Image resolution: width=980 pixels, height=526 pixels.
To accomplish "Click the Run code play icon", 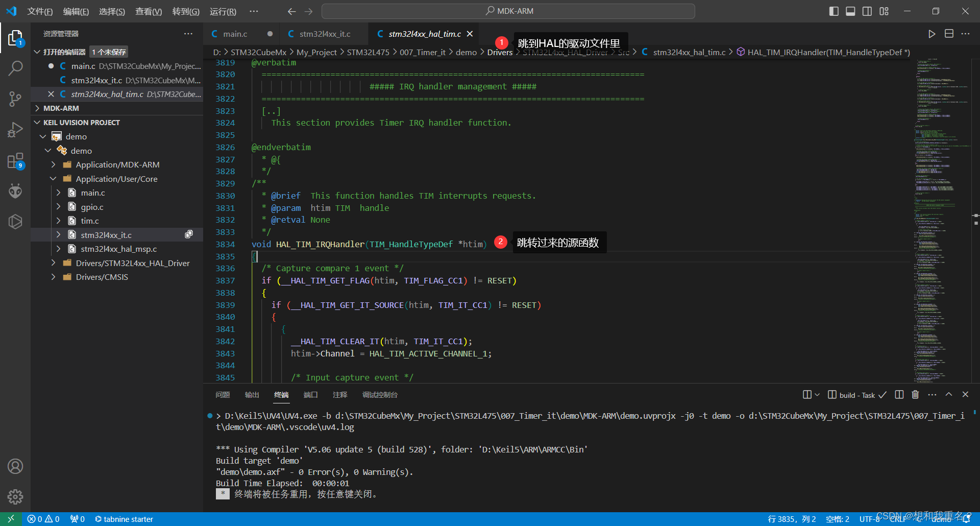I will [x=932, y=34].
